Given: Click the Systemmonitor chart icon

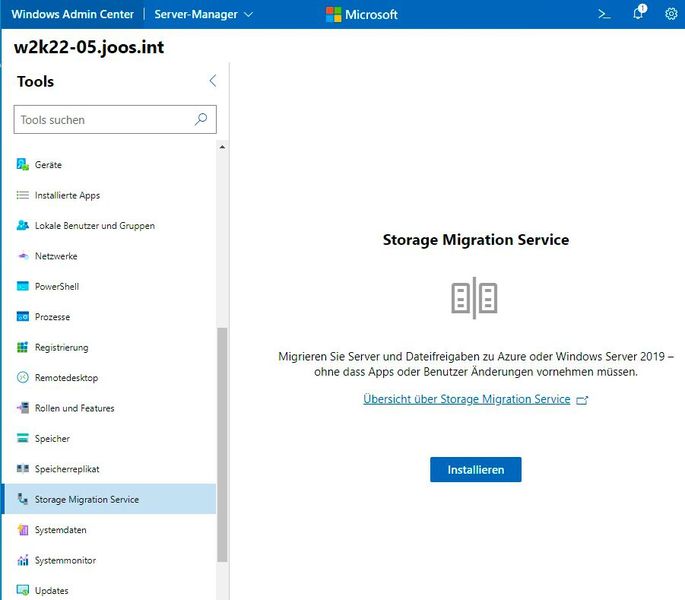Looking at the screenshot, I should tap(23, 560).
